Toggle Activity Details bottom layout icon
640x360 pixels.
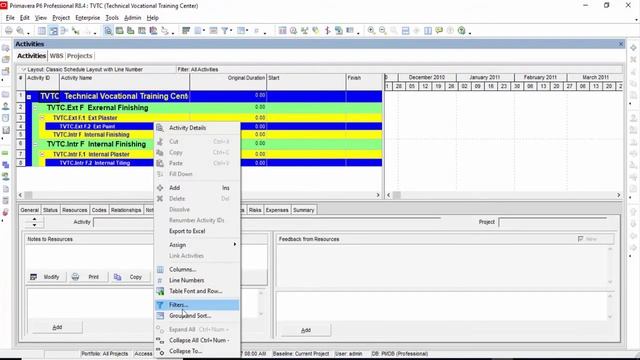point(108,31)
